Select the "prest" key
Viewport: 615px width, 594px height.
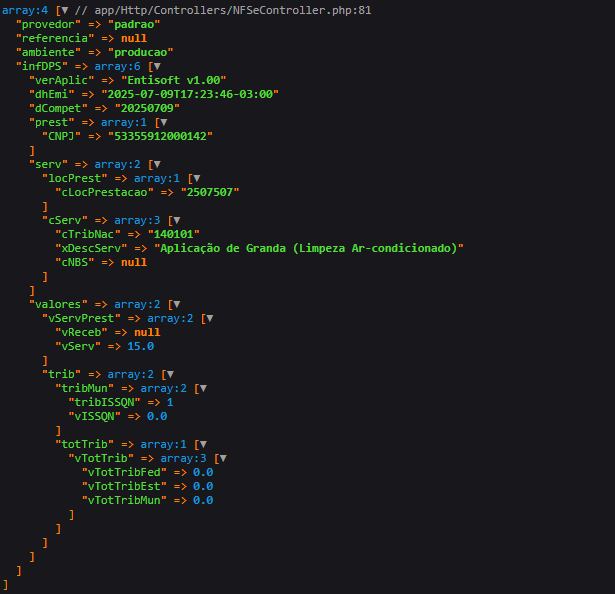tap(52, 123)
